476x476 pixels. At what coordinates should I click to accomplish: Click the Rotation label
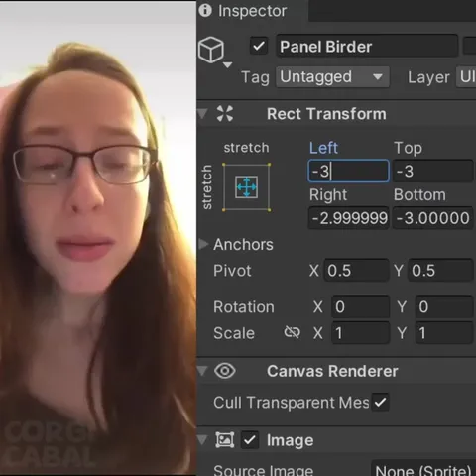tap(244, 307)
